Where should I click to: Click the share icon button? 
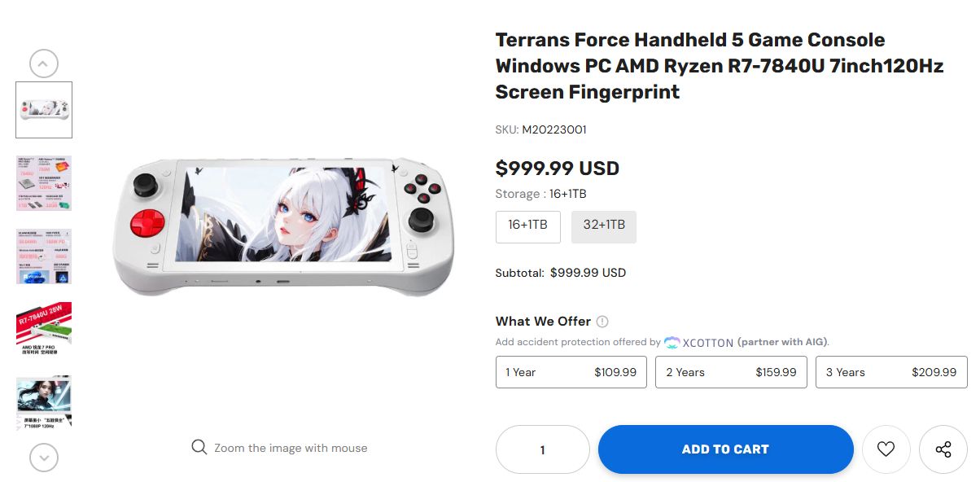pyautogui.click(x=943, y=449)
